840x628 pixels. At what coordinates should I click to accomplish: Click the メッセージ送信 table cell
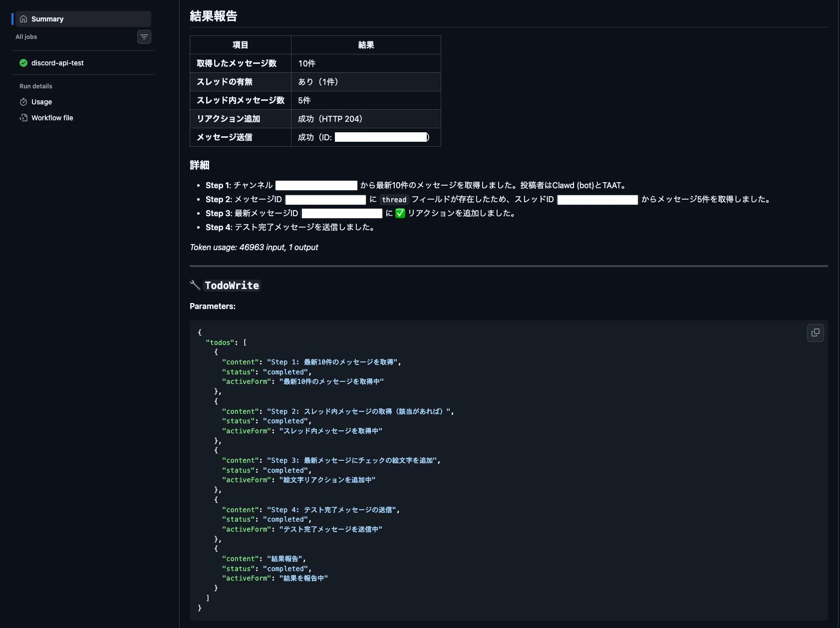241,137
